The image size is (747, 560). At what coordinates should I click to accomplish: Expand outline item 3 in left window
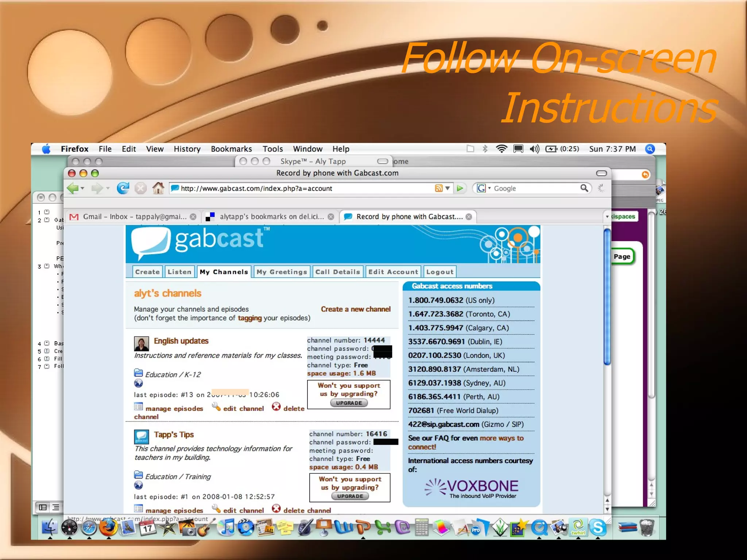click(x=47, y=266)
